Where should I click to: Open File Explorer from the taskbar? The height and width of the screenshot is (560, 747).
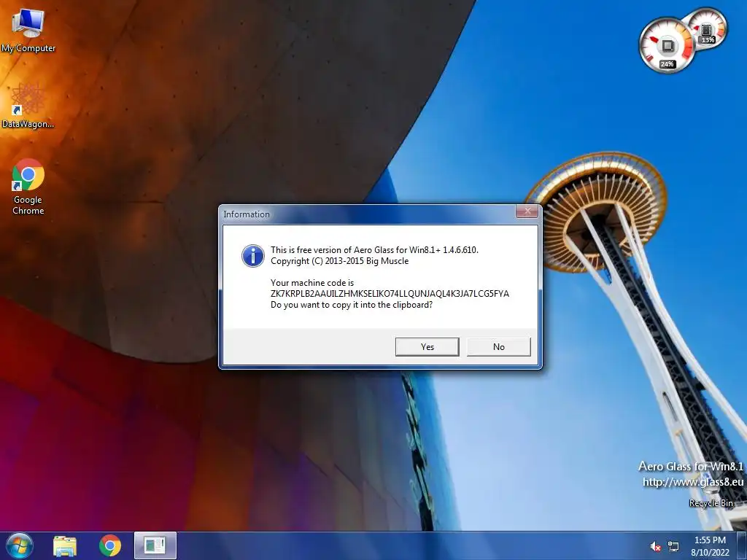pyautogui.click(x=65, y=545)
